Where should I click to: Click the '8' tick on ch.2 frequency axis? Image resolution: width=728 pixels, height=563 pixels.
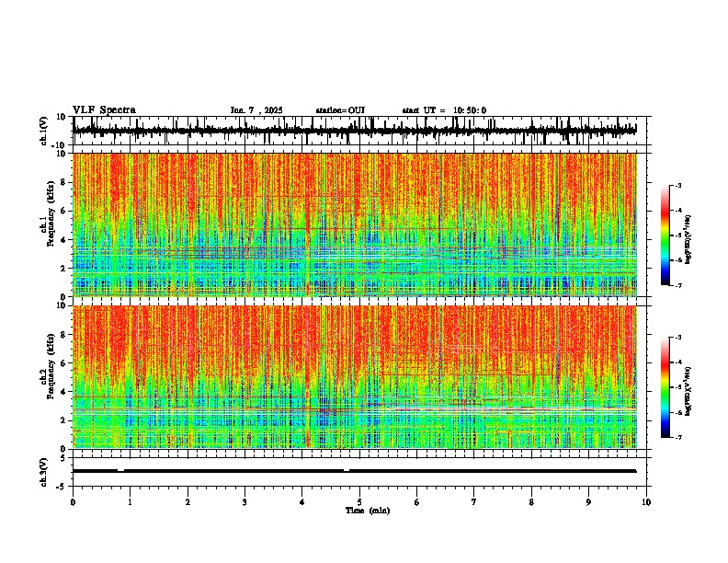[x=63, y=335]
